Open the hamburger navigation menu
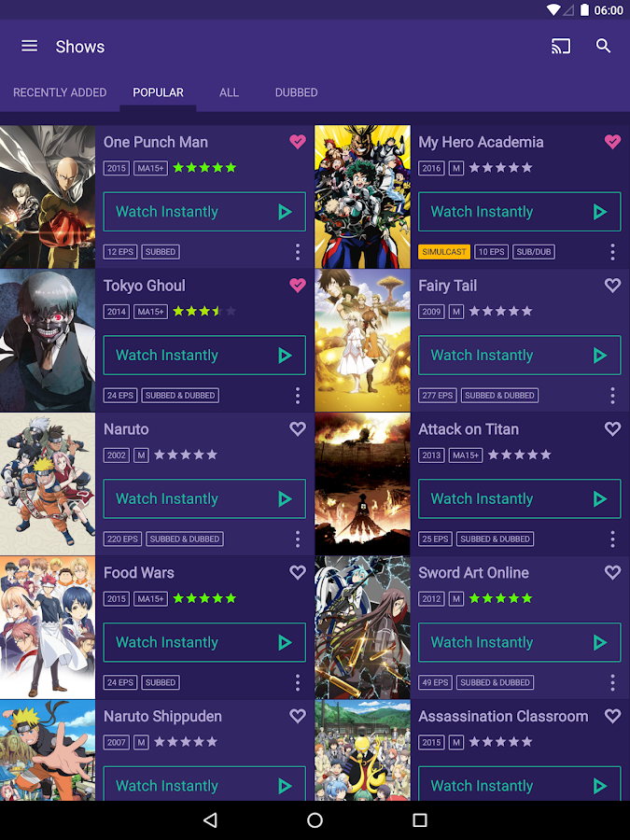 click(x=30, y=46)
